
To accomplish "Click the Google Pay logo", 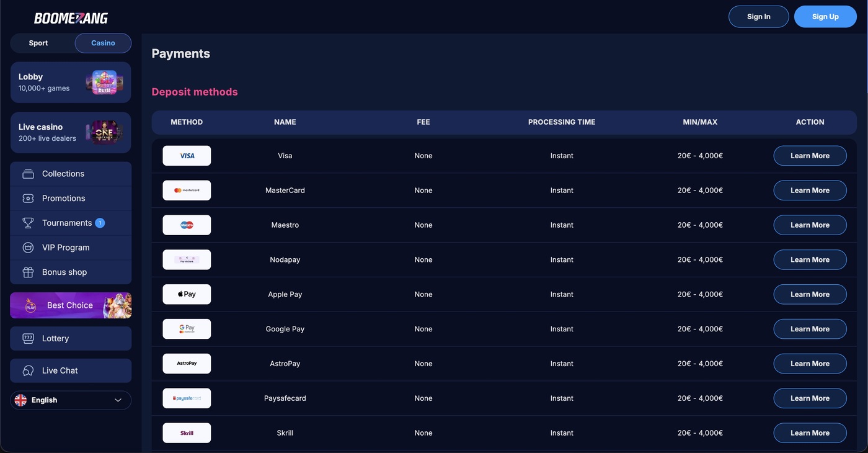I will click(187, 329).
